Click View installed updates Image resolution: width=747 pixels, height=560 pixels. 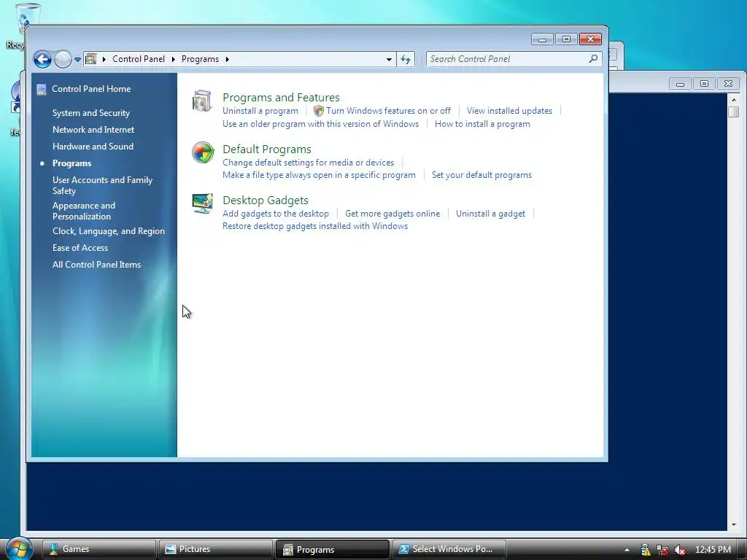[509, 111]
